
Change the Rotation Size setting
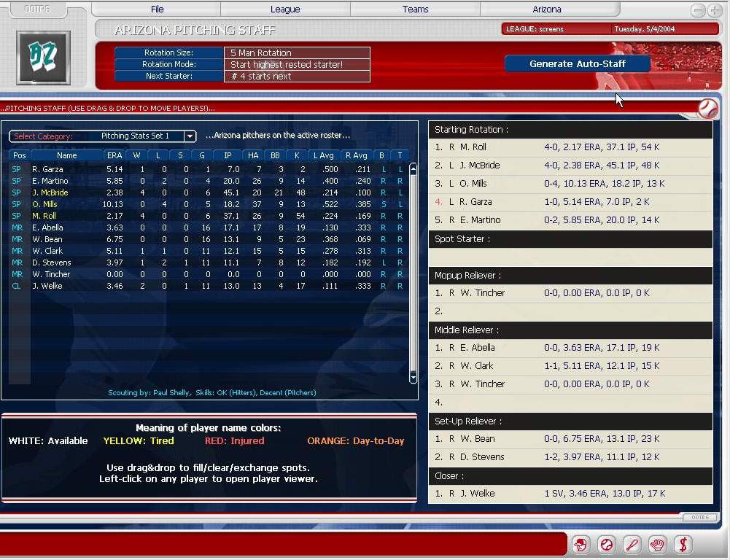tap(296, 53)
